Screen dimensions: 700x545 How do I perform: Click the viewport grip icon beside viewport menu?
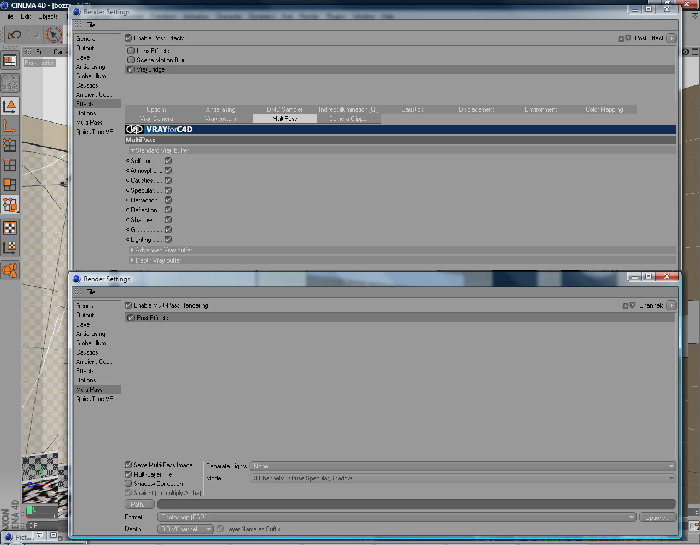point(28,52)
